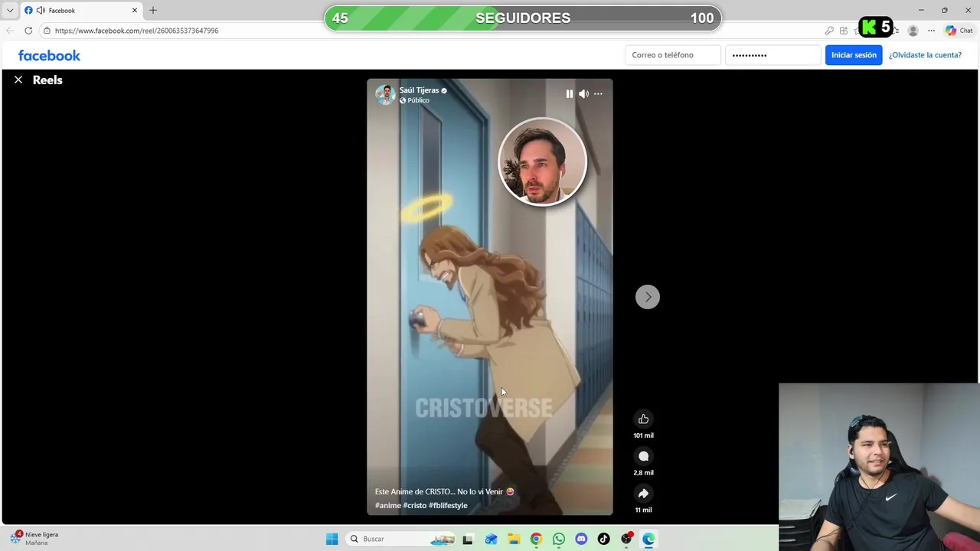Open the Copilot Chat button
Image resolution: width=980 pixels, height=551 pixels.
point(959,31)
